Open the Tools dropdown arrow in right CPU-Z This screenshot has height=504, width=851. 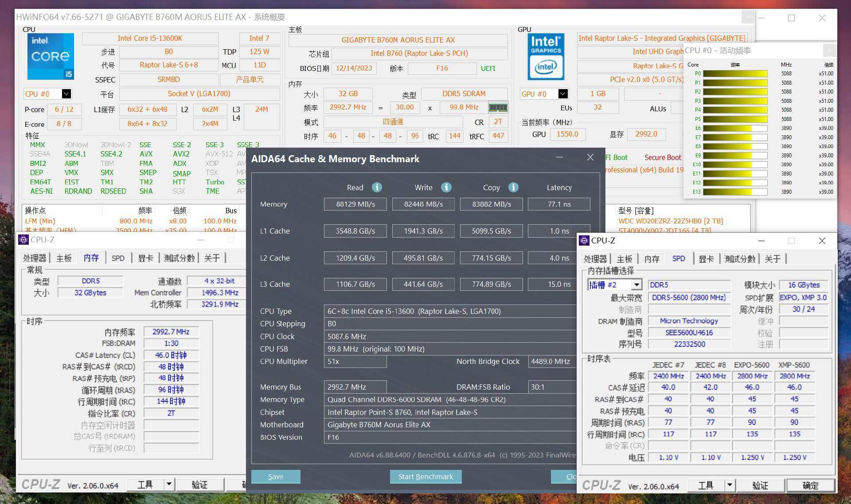(x=729, y=485)
